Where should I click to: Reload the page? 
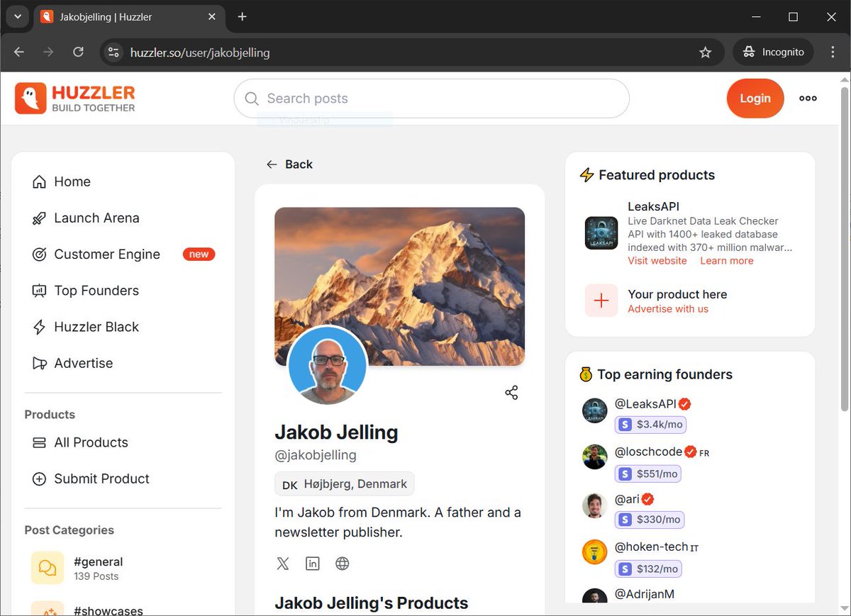tap(78, 52)
